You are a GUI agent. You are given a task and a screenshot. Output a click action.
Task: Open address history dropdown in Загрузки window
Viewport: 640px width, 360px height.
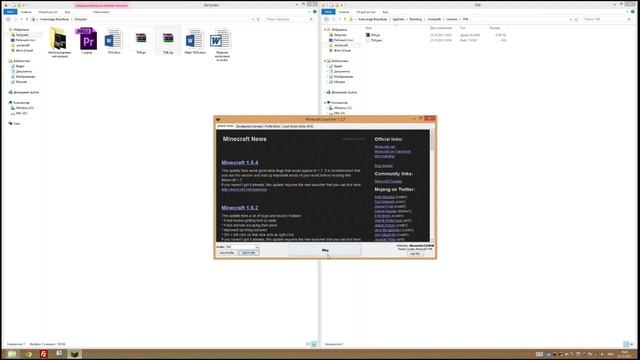pos(252,19)
